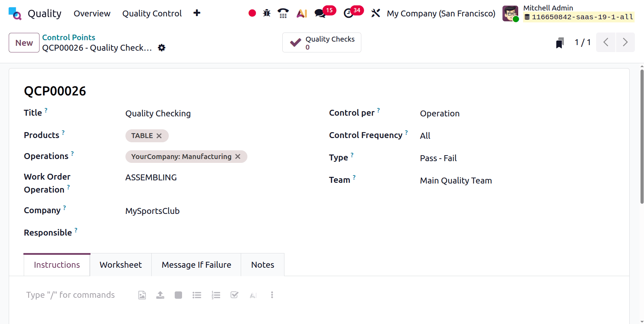
Task: Open more options vertical dots in editor
Action: (x=272, y=295)
